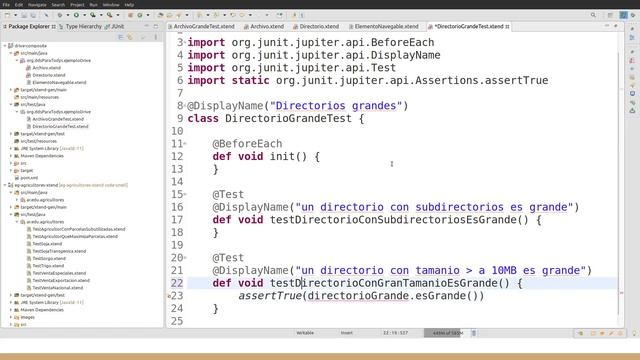Open the New file dropdown arrow
This screenshot has height=360, width=640.
click(x=15, y=15)
